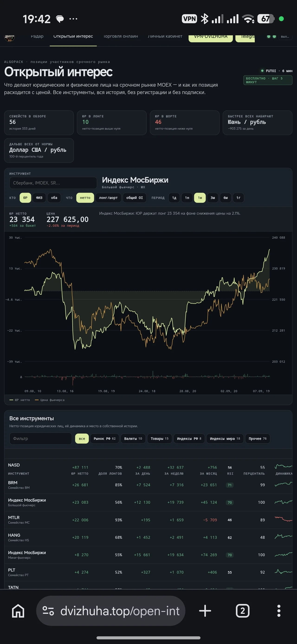Toggle ЮР нетто series in chart legend
Screen dimensions: 297x644
[19, 400]
